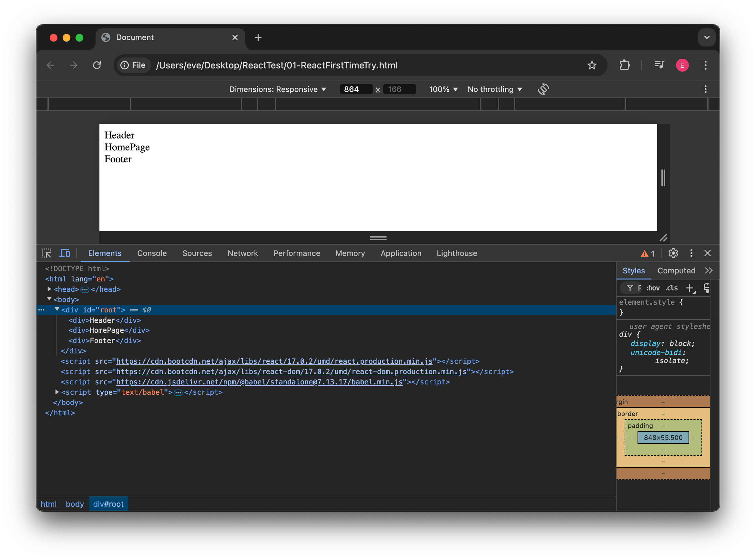Expand the head element in DOM tree

click(49, 289)
